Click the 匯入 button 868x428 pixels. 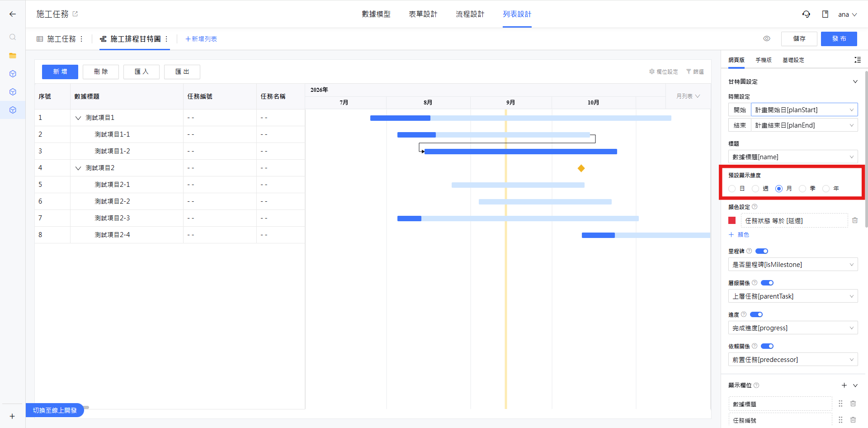click(142, 71)
